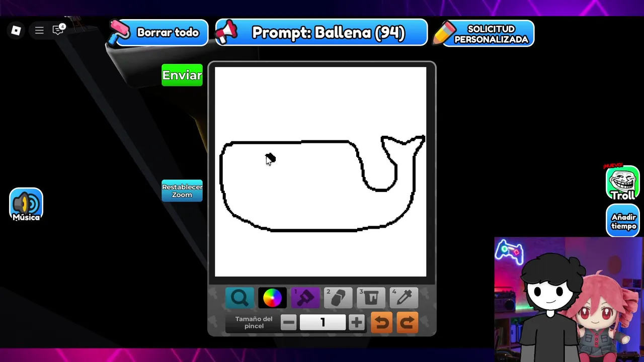Increase brush size with plus button
This screenshot has width=644, height=362.
click(356, 322)
